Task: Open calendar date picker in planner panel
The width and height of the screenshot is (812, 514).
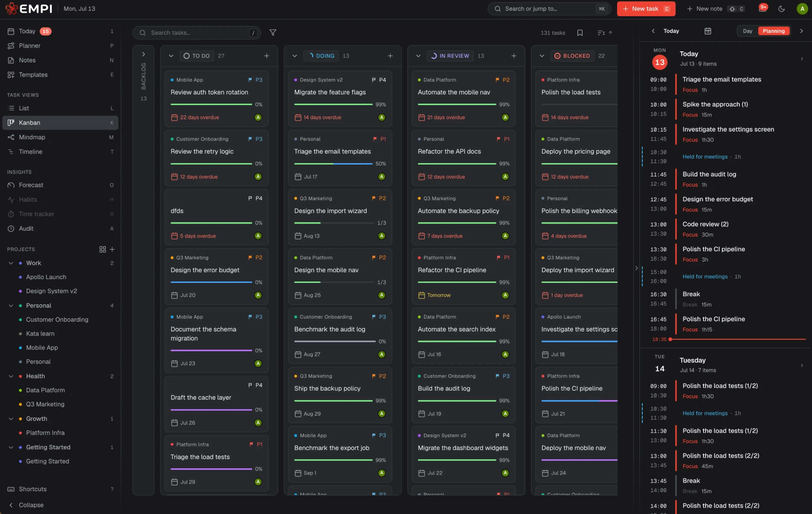Action: (x=708, y=31)
